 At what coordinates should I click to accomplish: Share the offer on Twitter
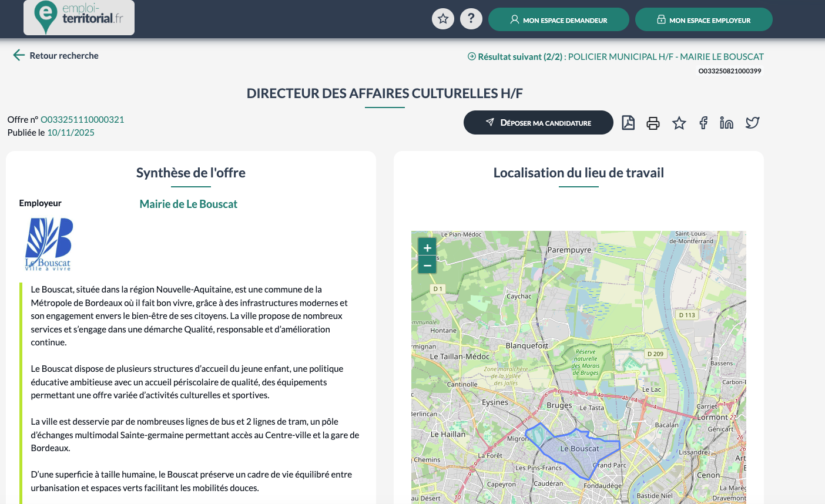tap(752, 123)
